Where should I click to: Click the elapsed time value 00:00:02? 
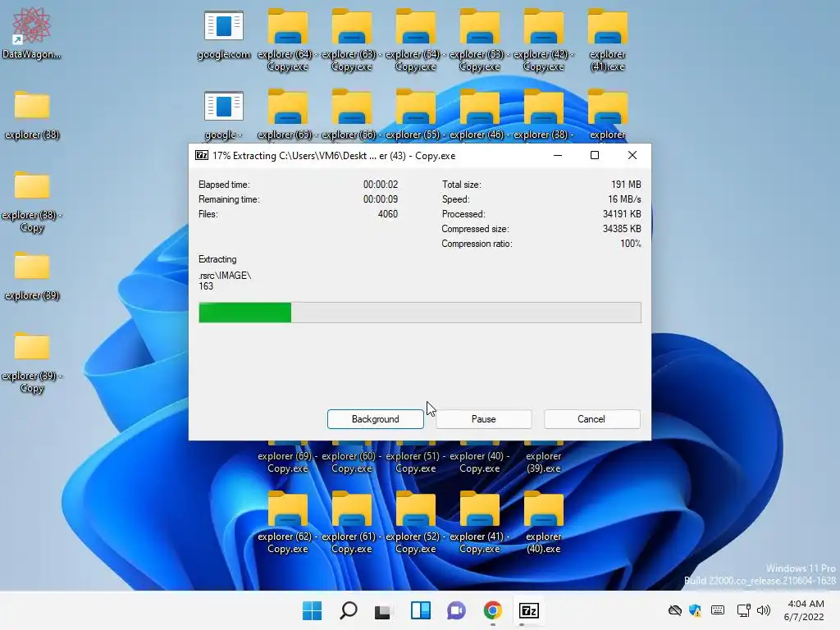pos(381,185)
